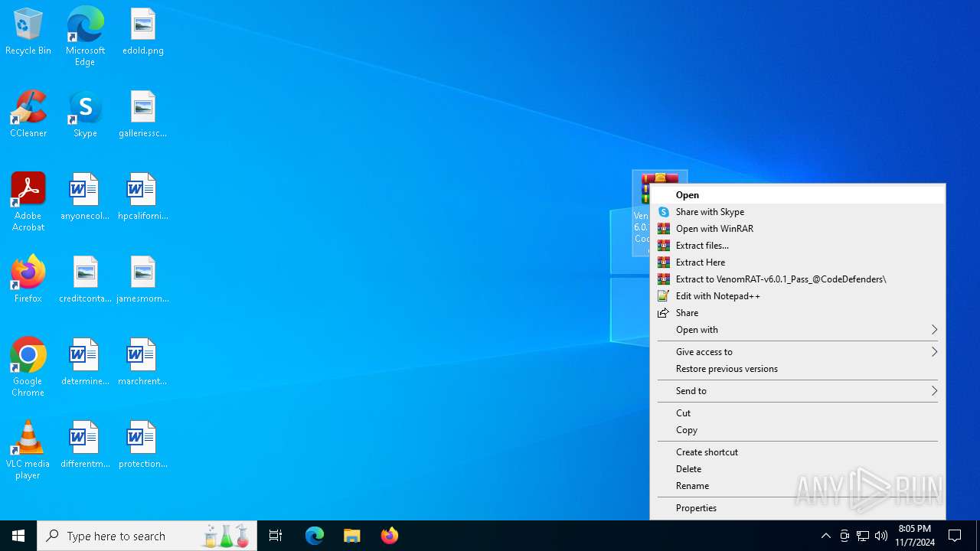Select Copy in the context menu
This screenshot has width=980, height=551.
coord(798,430)
